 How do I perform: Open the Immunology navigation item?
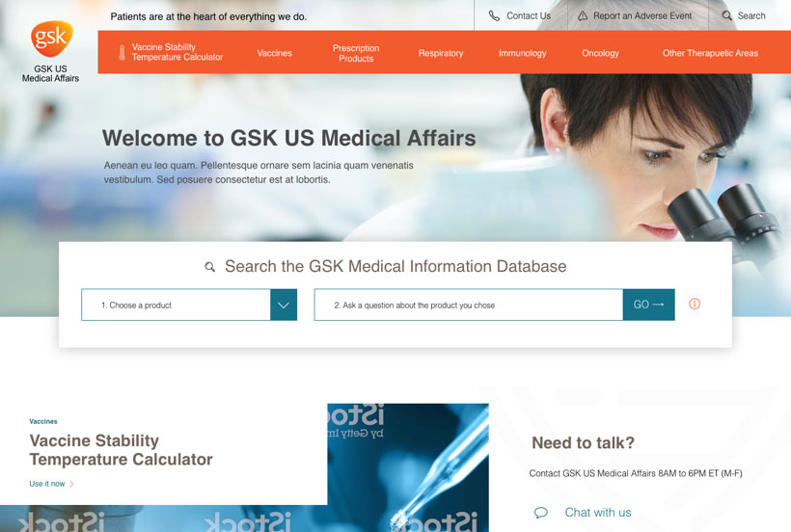coord(522,53)
